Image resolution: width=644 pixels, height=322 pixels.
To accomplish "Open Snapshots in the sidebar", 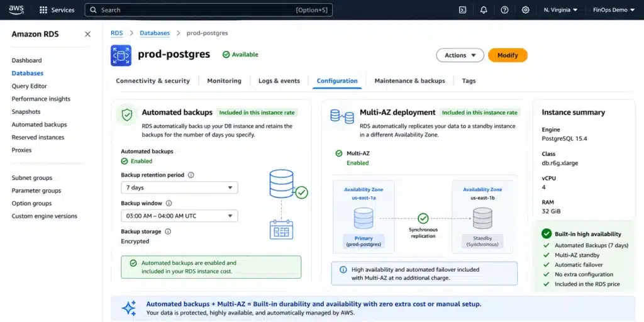I will [26, 112].
